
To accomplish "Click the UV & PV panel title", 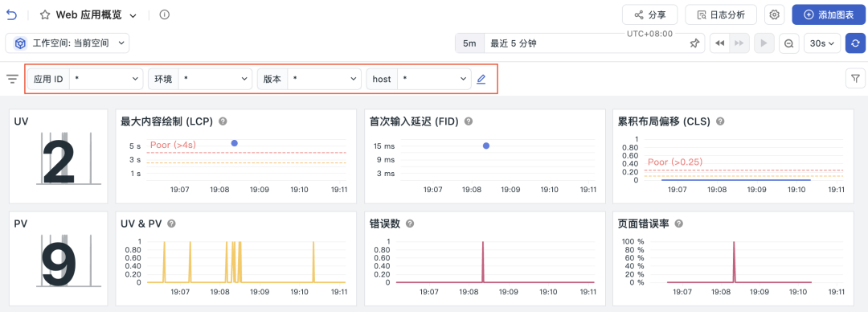I will 141,224.
